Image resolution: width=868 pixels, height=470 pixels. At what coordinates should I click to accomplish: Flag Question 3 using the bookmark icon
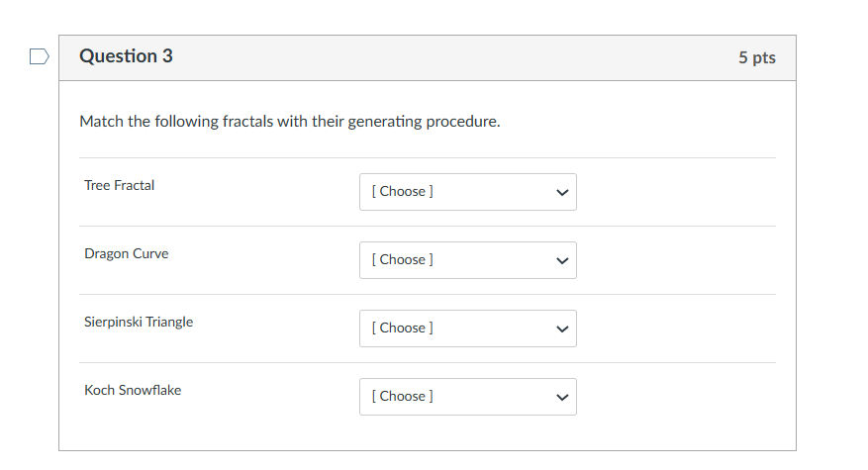click(x=38, y=56)
